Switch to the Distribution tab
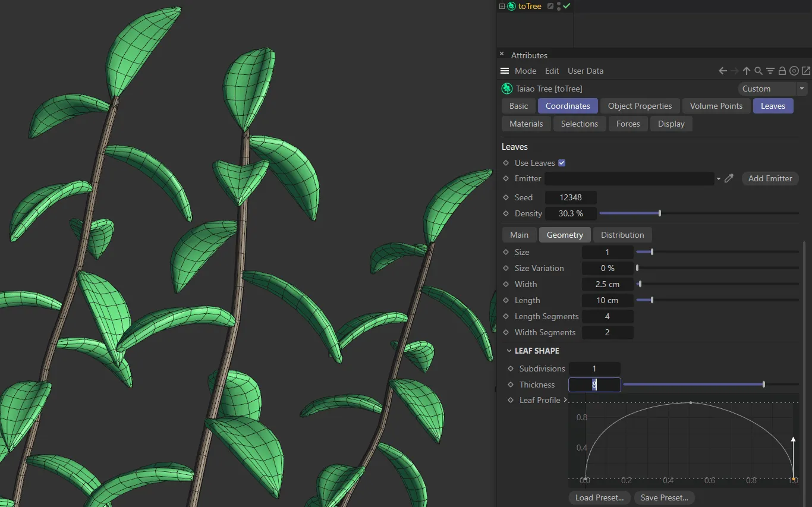812x507 pixels. tap(622, 235)
